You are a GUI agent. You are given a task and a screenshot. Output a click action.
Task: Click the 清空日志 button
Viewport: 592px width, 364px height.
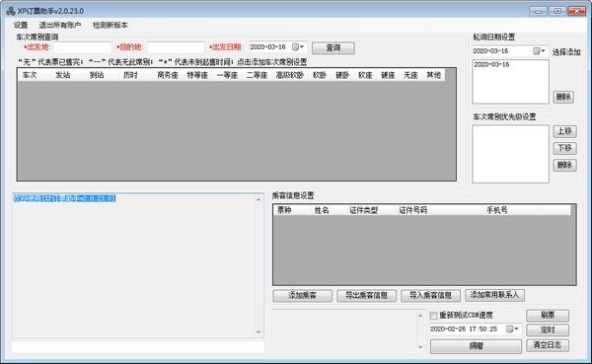pyautogui.click(x=548, y=345)
